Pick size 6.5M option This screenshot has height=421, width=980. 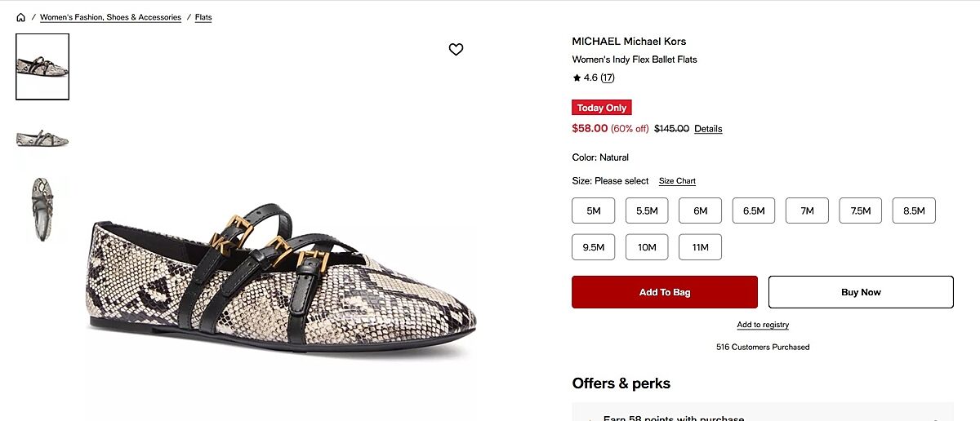754,210
